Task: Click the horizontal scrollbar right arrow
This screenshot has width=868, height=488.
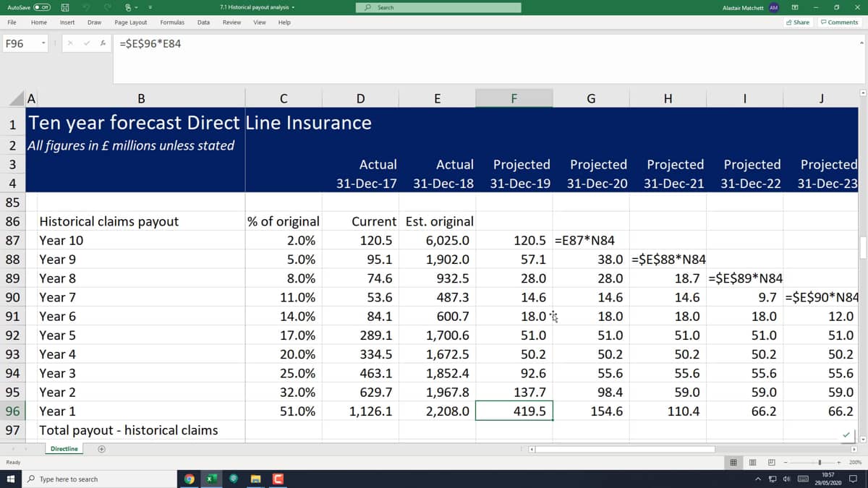Action: click(854, 449)
